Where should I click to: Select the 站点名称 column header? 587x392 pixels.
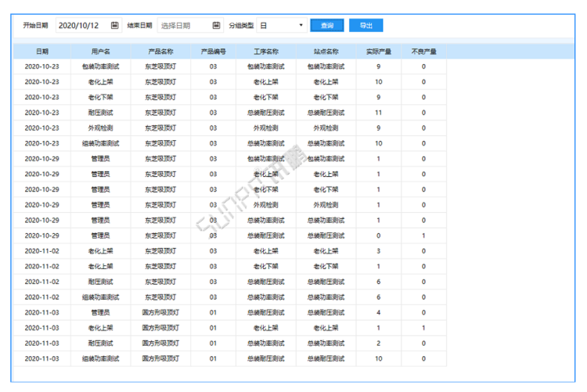pos(326,51)
